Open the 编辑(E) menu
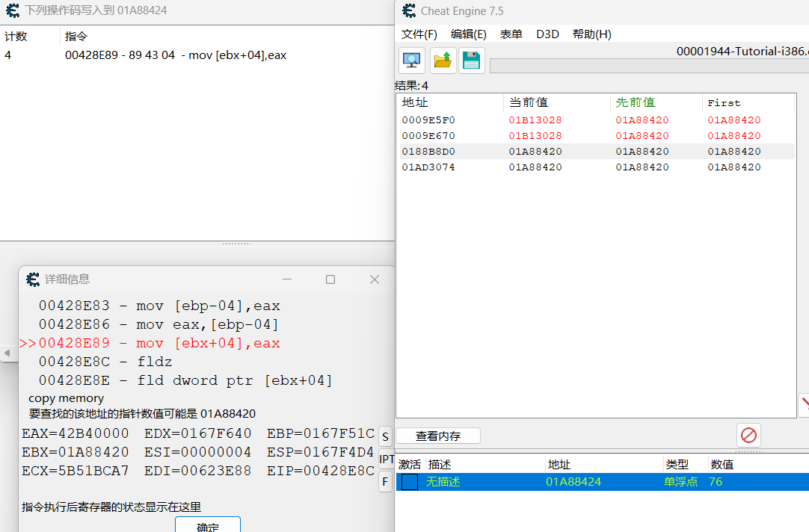The width and height of the screenshot is (809, 532). [x=468, y=34]
